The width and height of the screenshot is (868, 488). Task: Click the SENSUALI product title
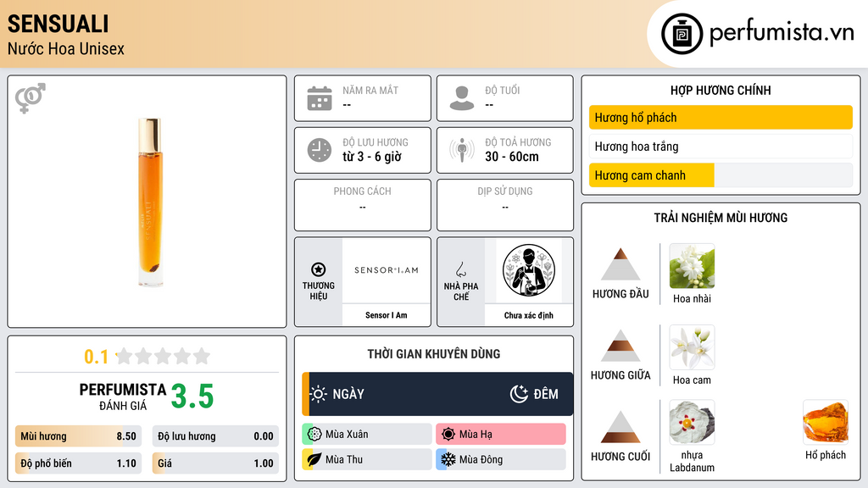pos(58,25)
